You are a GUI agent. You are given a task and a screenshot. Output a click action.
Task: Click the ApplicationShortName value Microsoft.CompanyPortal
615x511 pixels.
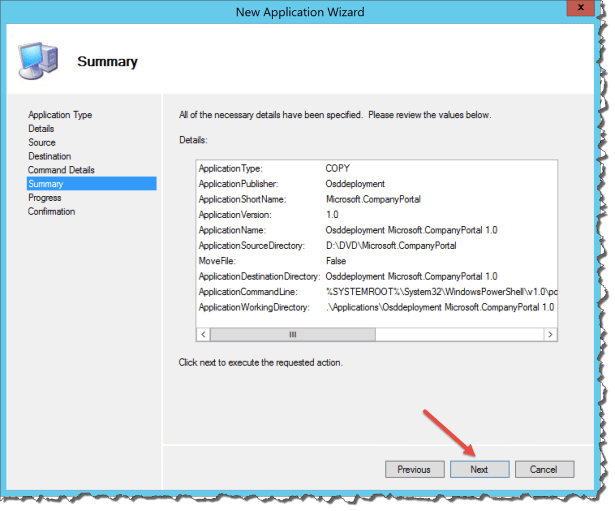point(373,199)
